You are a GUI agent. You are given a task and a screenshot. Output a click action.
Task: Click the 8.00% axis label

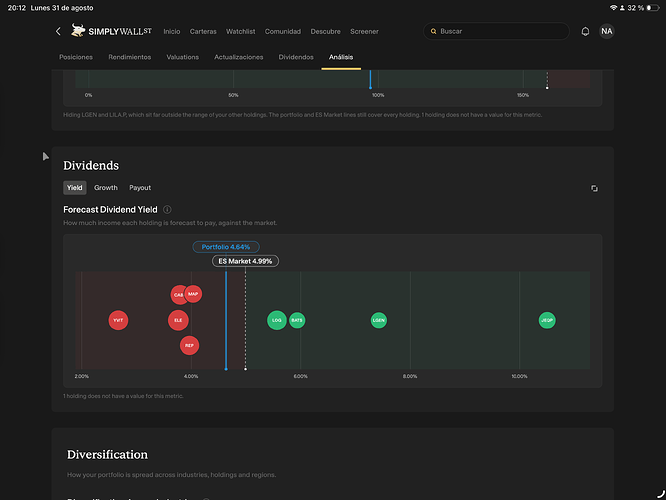pyautogui.click(x=410, y=376)
